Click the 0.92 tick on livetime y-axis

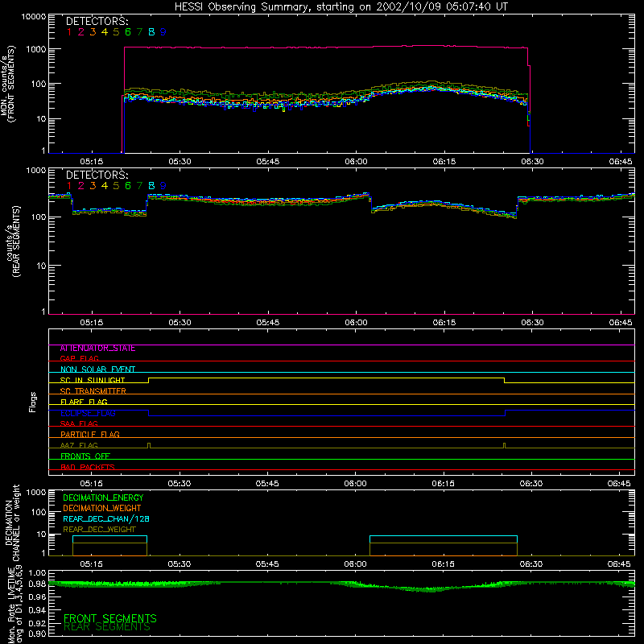point(37,622)
